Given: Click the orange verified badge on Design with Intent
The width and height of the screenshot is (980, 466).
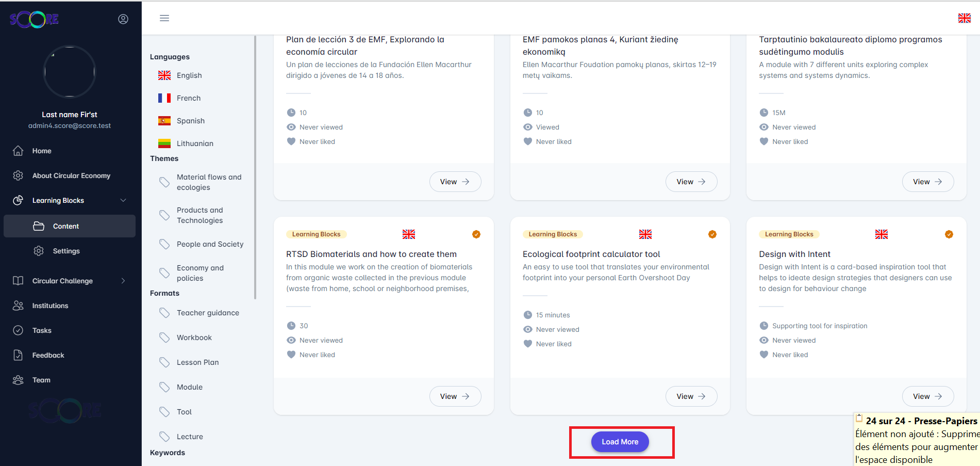Looking at the screenshot, I should coord(949,234).
